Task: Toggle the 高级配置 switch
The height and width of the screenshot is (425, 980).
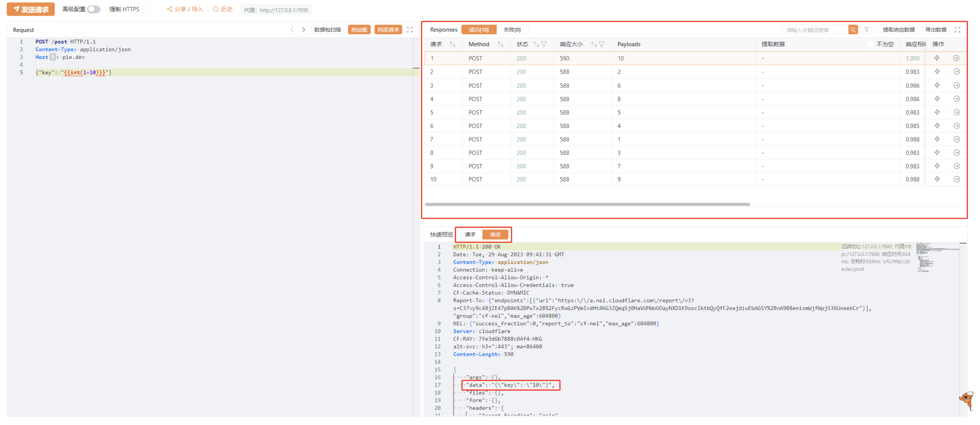Action: coord(94,9)
